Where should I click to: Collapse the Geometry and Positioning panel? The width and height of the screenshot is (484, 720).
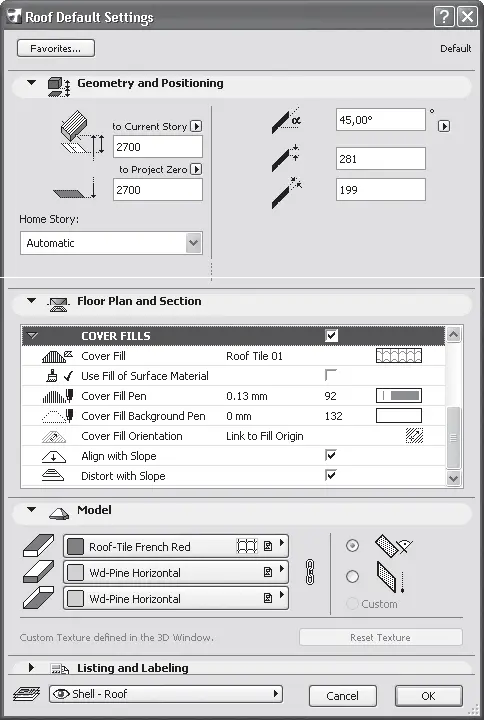click(31, 83)
